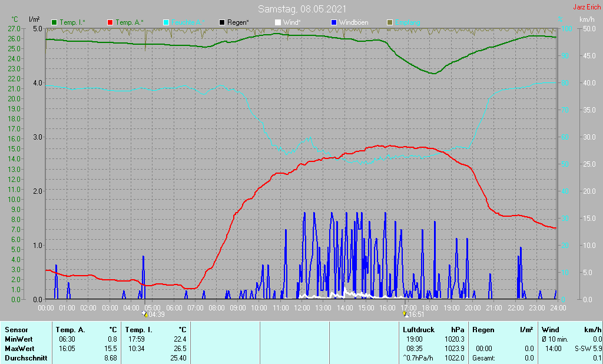Click the 'Temp. I.' column header in table

click(139, 330)
